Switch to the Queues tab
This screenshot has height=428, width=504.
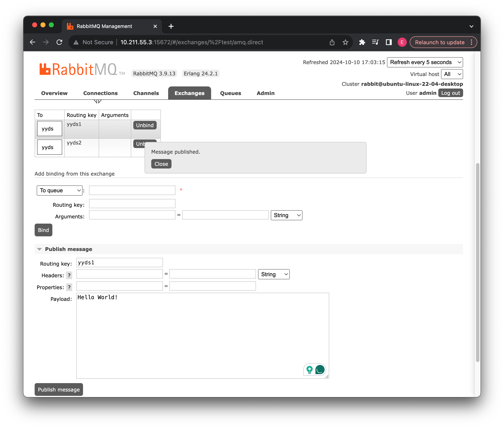(x=230, y=93)
